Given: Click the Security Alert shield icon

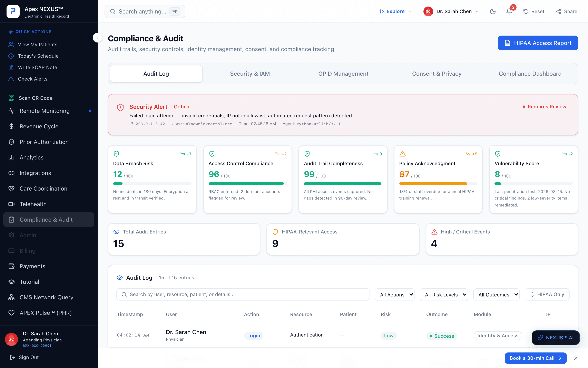Looking at the screenshot, I should click(x=120, y=107).
